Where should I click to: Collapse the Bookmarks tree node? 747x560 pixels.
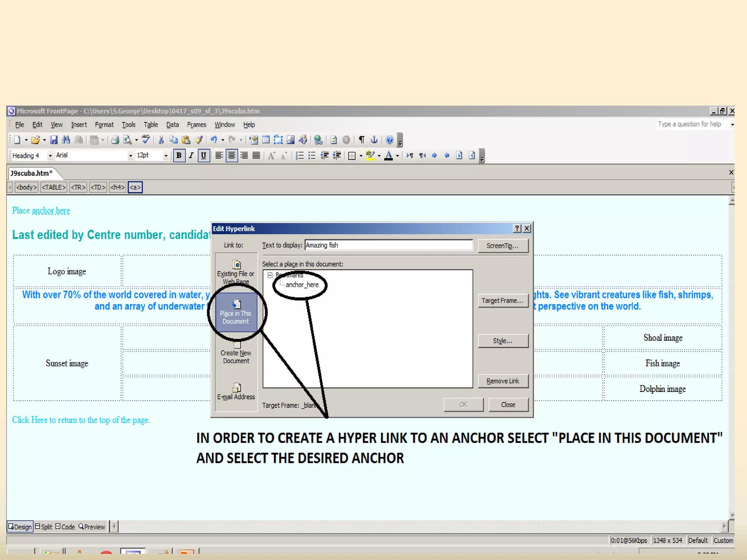tap(270, 275)
